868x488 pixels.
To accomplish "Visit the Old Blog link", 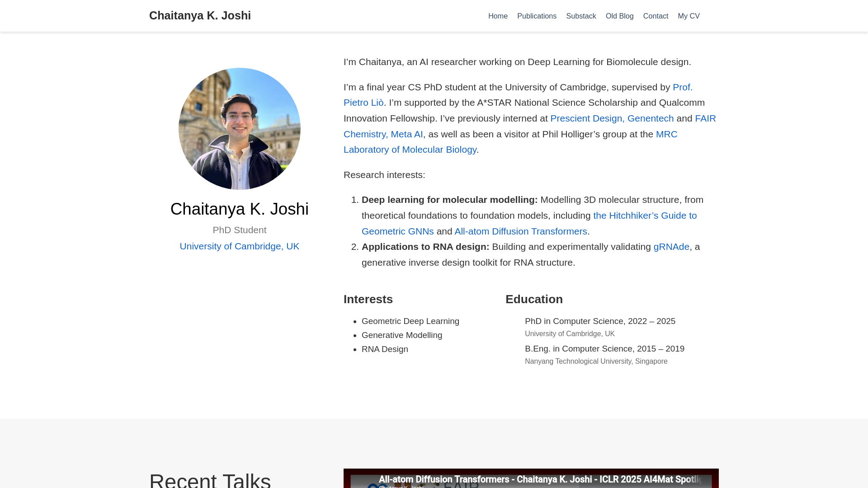I will [619, 16].
